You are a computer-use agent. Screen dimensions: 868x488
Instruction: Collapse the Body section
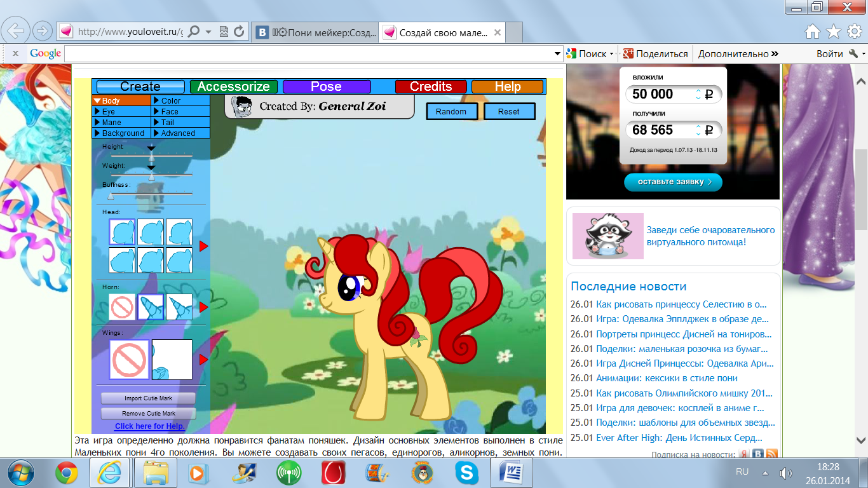(x=121, y=100)
